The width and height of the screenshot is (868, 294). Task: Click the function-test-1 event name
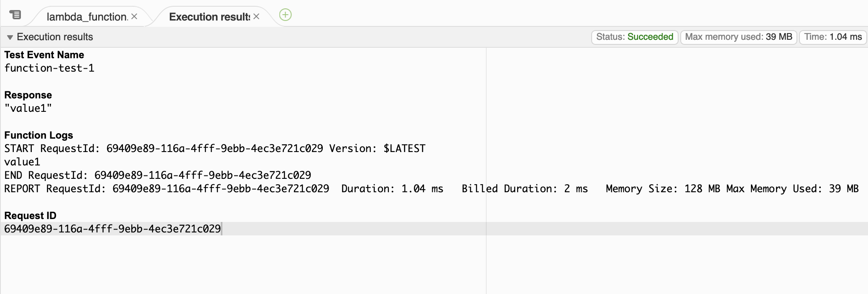coord(49,68)
